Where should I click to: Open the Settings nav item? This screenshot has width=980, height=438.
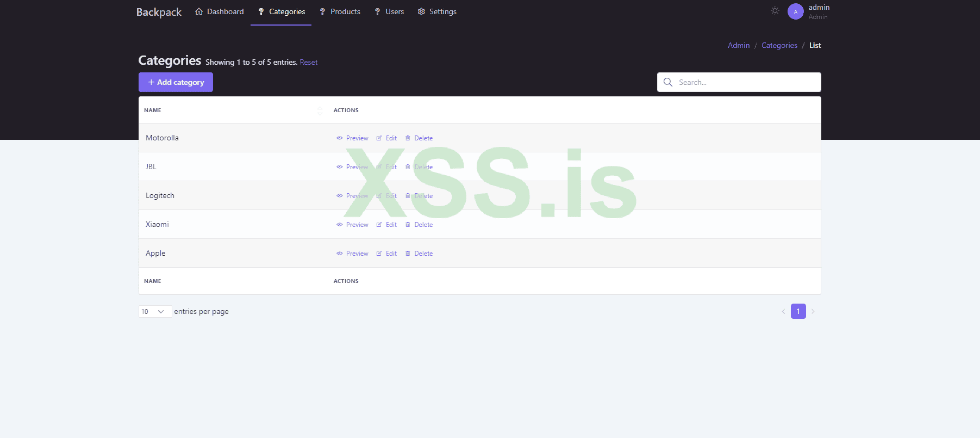click(437, 11)
